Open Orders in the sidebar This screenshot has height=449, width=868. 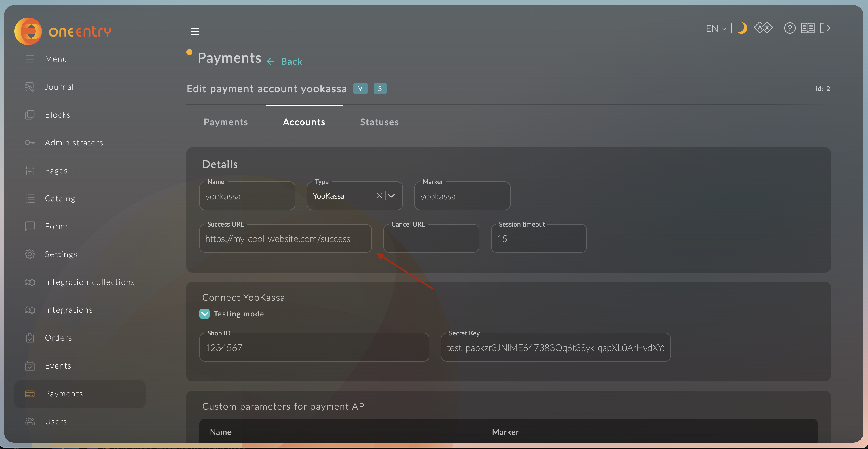58,337
